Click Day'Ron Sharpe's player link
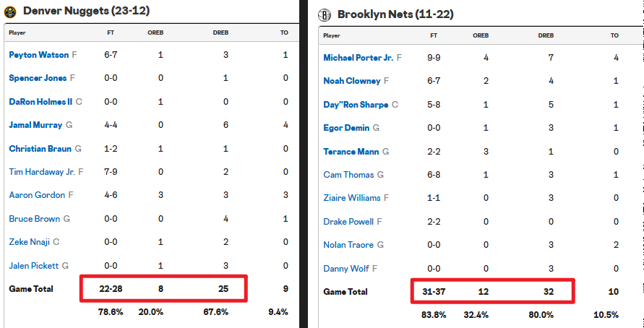Image resolution: width=644 pixels, height=328 pixels. pyautogui.click(x=355, y=105)
